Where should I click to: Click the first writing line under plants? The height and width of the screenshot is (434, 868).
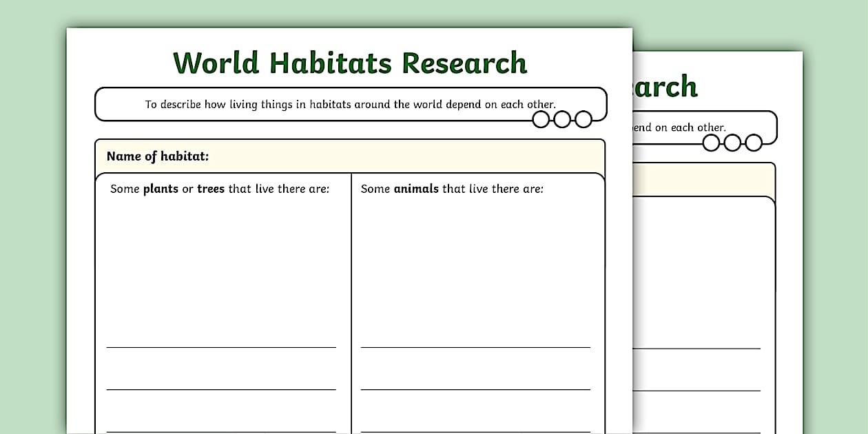point(220,348)
